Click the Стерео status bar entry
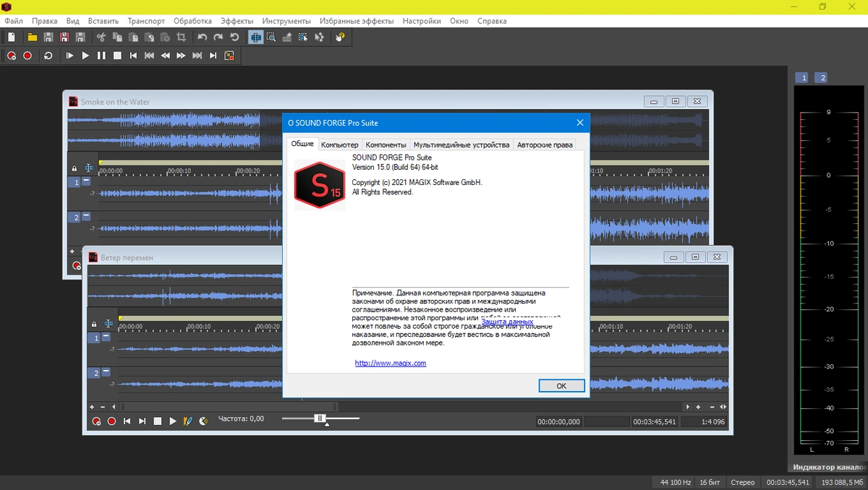Image resolution: width=868 pixels, height=490 pixels. (743, 482)
